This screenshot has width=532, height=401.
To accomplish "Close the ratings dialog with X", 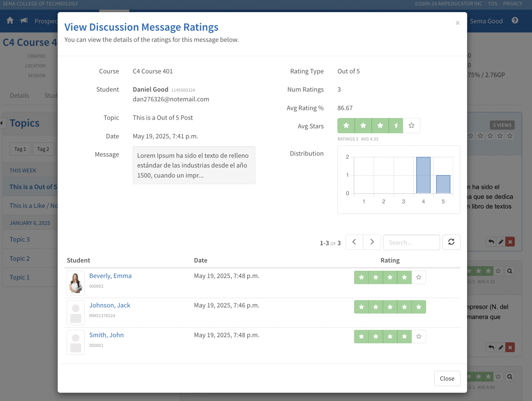I will point(457,23).
